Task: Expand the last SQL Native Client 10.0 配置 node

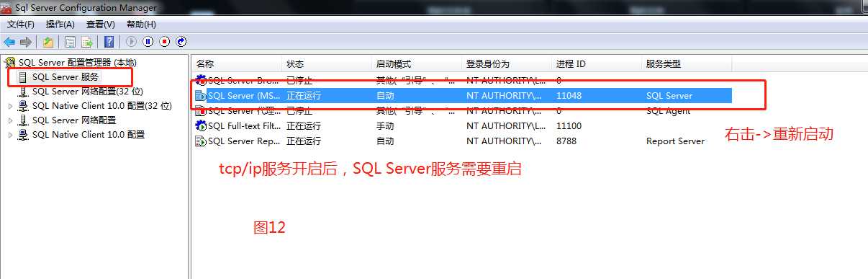Action: coord(10,135)
